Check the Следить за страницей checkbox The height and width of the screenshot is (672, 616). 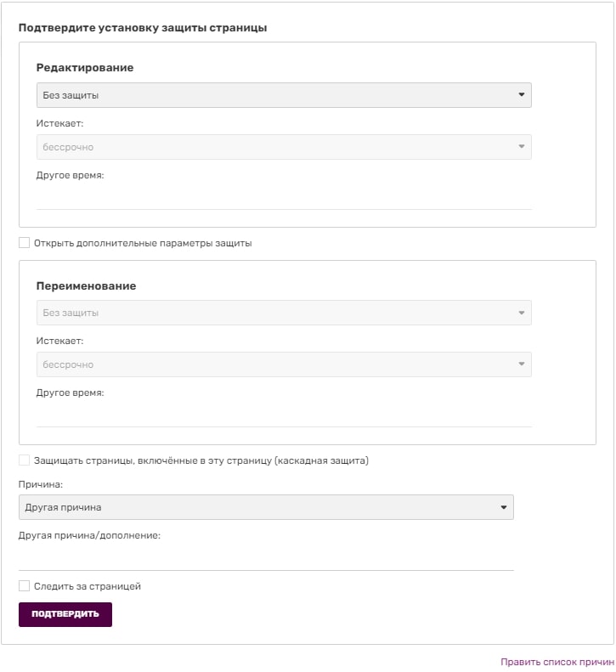tap(24, 586)
